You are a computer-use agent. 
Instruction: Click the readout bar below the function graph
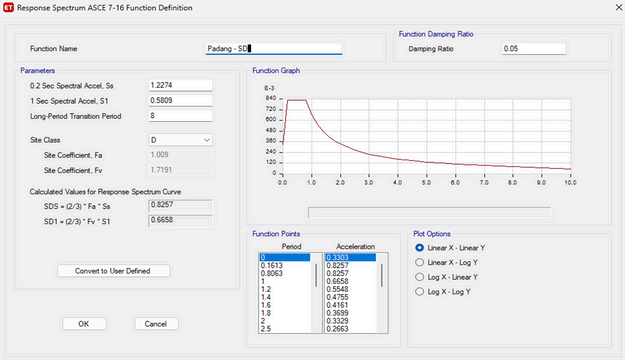pyautogui.click(x=429, y=212)
